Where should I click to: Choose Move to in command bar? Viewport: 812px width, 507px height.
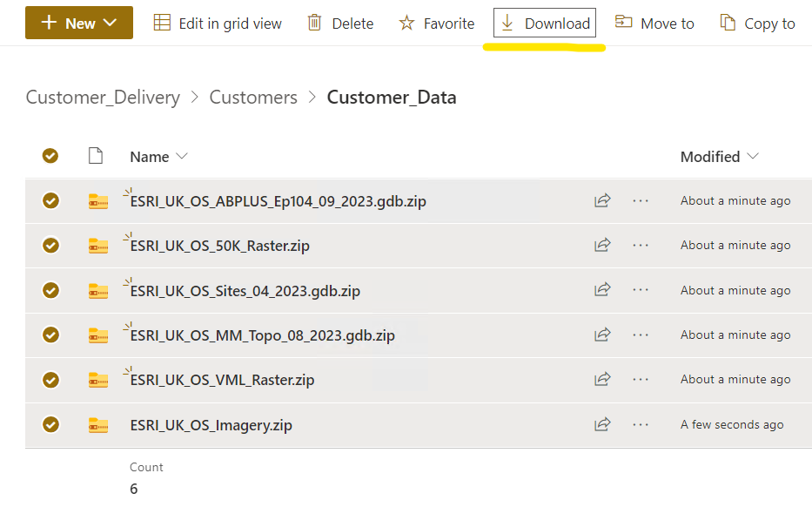[x=654, y=24]
